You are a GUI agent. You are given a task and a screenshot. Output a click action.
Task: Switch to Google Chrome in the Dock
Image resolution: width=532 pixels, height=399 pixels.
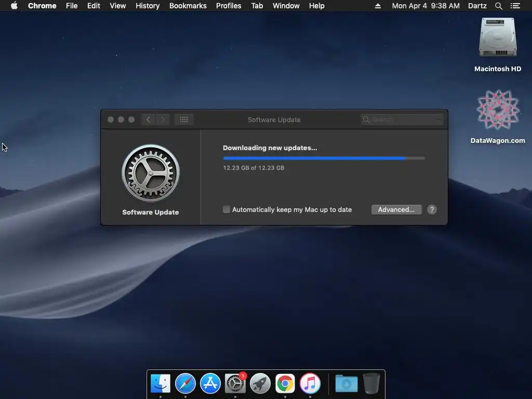[x=285, y=383]
